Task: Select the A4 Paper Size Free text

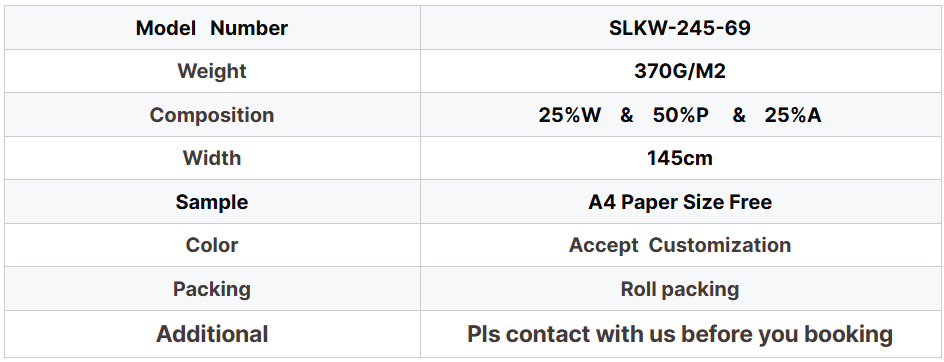Action: coord(680,202)
